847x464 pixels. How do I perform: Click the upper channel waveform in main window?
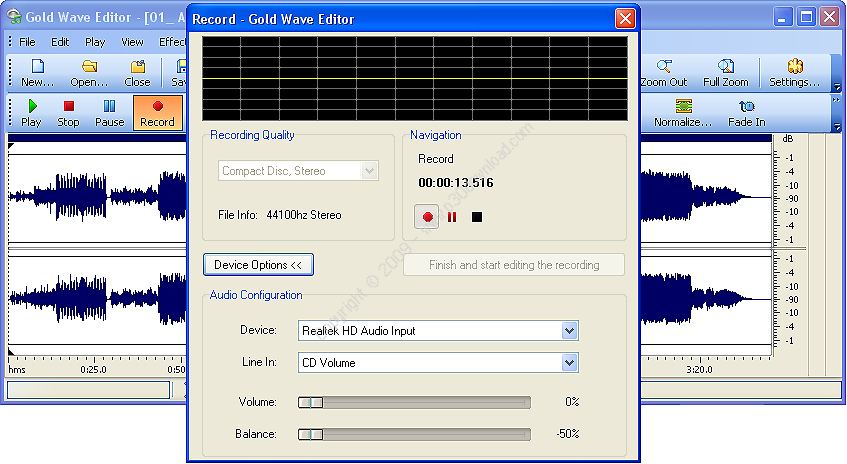coord(97,196)
